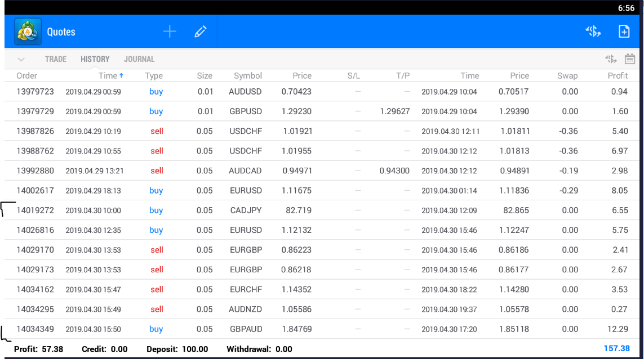
Task: Add a new symbol with plus icon
Action: point(170,32)
